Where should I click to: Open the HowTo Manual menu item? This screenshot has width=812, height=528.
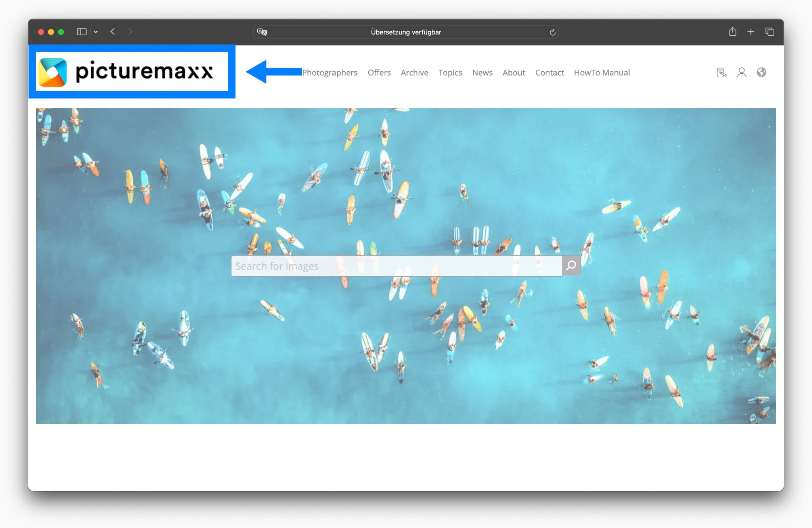(x=601, y=73)
